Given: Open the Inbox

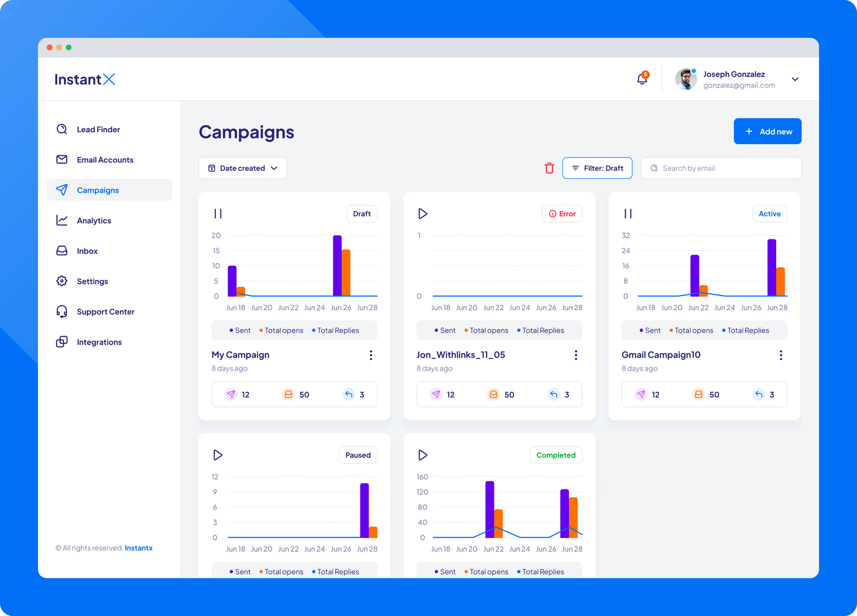Looking at the screenshot, I should click(x=87, y=251).
